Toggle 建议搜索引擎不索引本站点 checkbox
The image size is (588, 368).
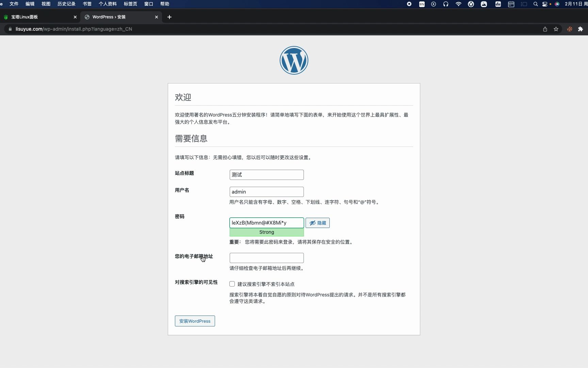coord(232,284)
